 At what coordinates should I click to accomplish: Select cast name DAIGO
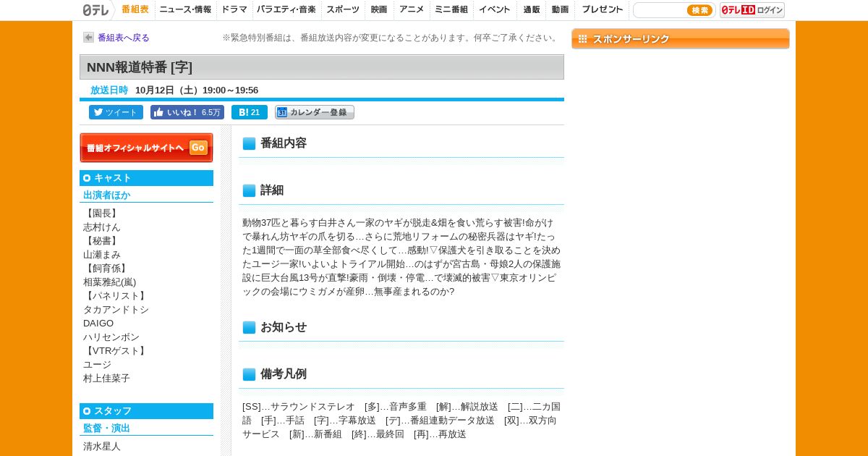pos(98,324)
